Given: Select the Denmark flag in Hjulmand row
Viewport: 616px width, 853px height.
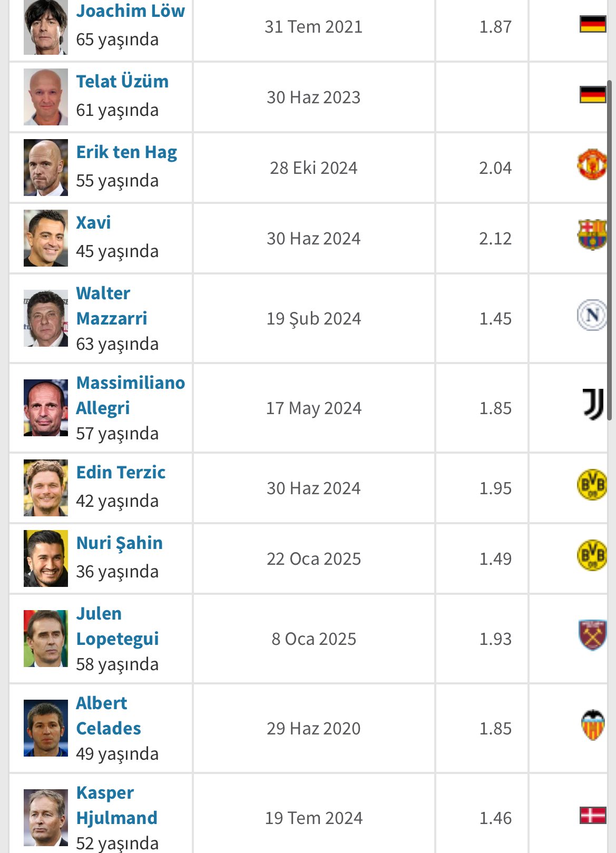Looking at the screenshot, I should pos(593,815).
